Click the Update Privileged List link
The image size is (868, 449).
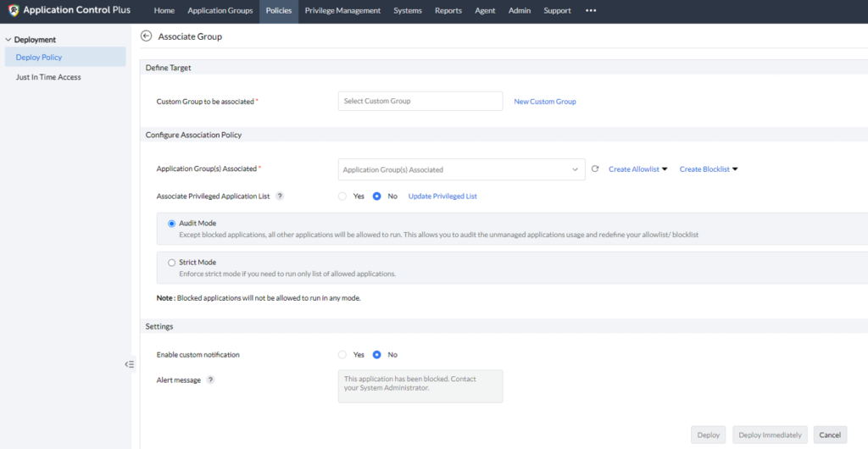pos(442,197)
